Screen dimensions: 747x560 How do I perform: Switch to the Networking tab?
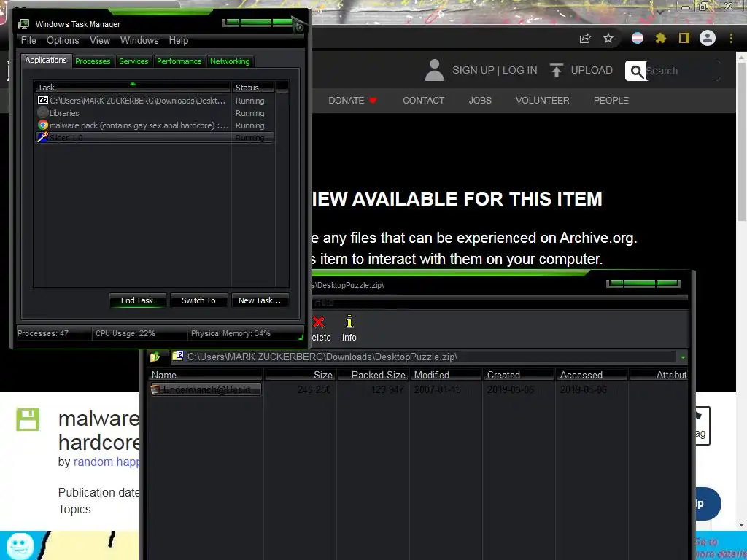(x=230, y=61)
